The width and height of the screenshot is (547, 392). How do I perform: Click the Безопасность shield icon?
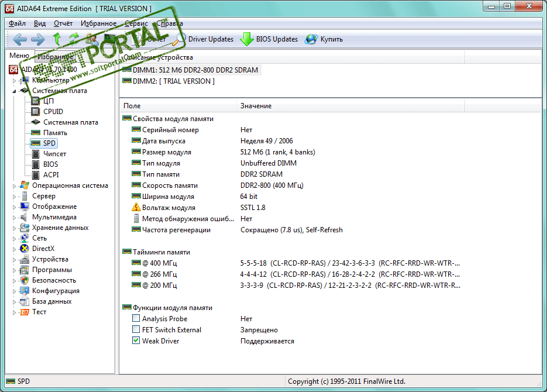[x=25, y=280]
